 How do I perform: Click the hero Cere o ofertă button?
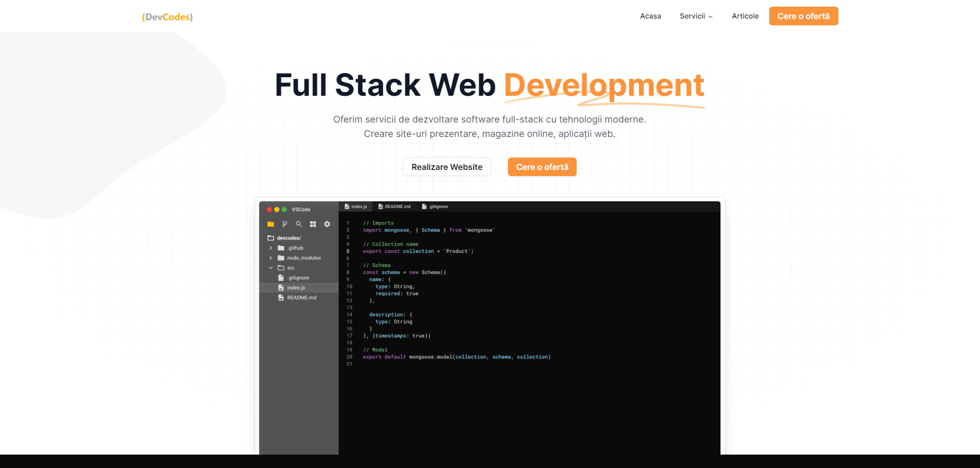[542, 167]
